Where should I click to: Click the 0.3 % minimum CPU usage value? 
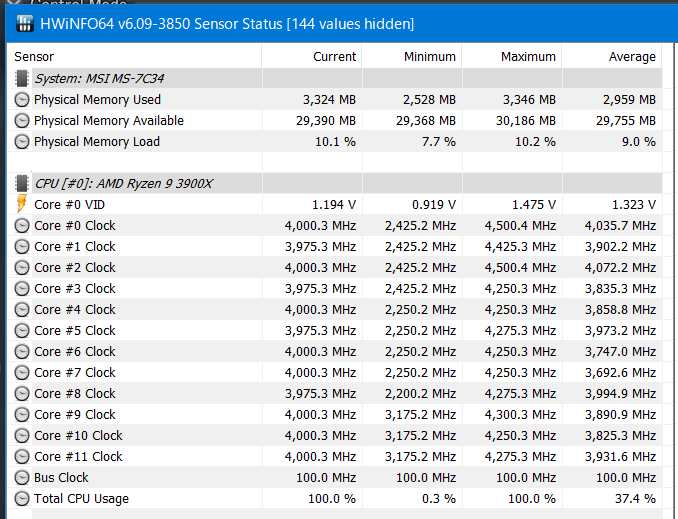(438, 499)
